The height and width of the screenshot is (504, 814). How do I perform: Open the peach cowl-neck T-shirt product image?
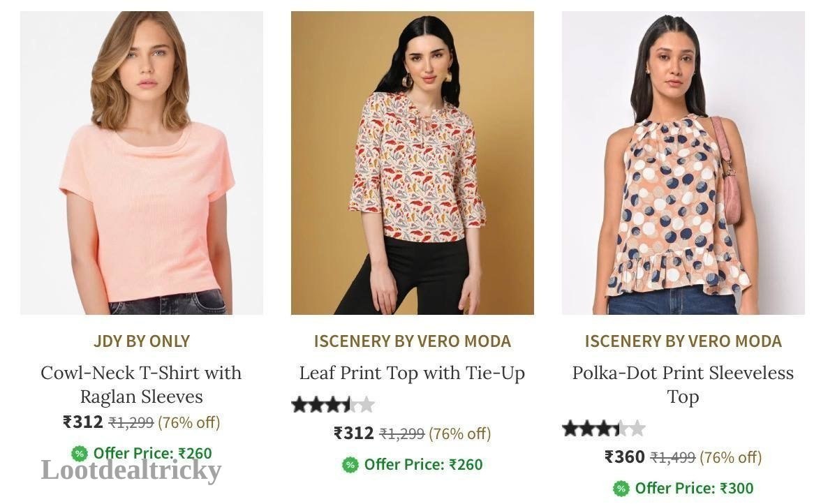tap(142, 163)
